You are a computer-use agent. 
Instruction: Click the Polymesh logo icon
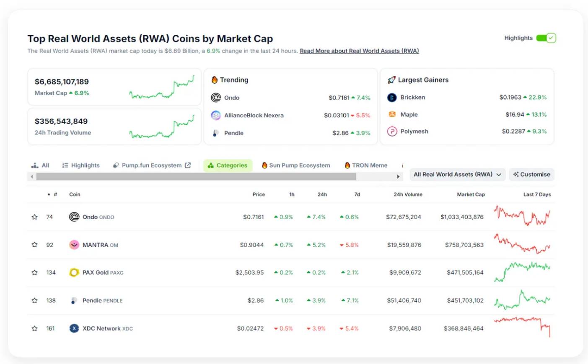(x=392, y=132)
